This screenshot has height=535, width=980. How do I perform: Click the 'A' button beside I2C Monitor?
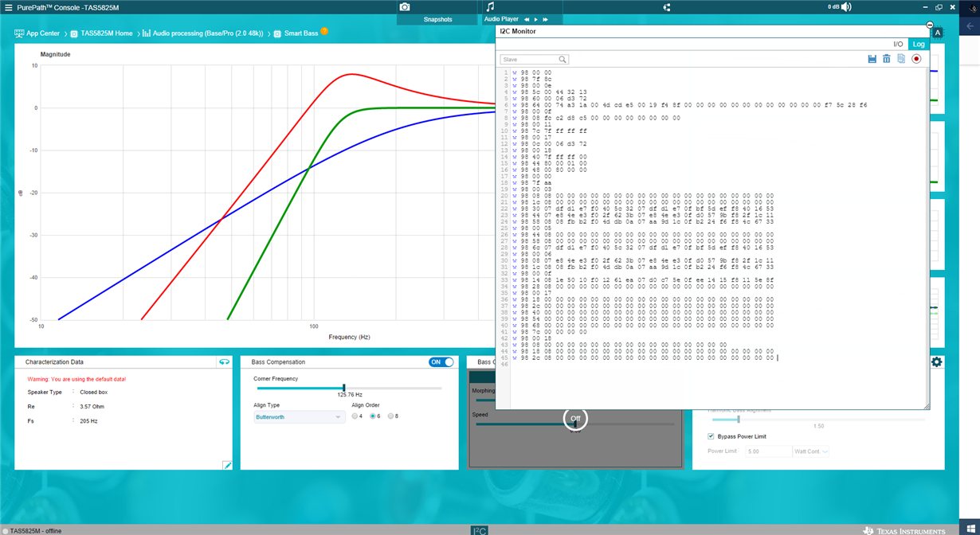(938, 33)
